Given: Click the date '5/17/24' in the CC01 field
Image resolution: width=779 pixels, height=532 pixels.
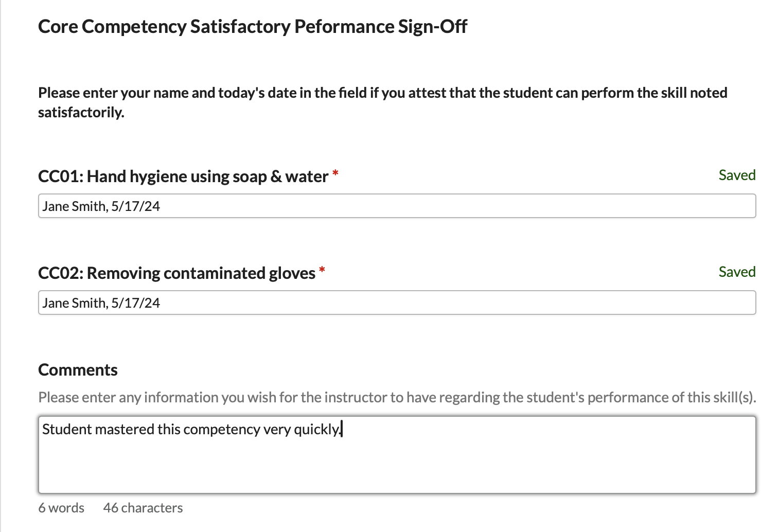Looking at the screenshot, I should [x=135, y=206].
